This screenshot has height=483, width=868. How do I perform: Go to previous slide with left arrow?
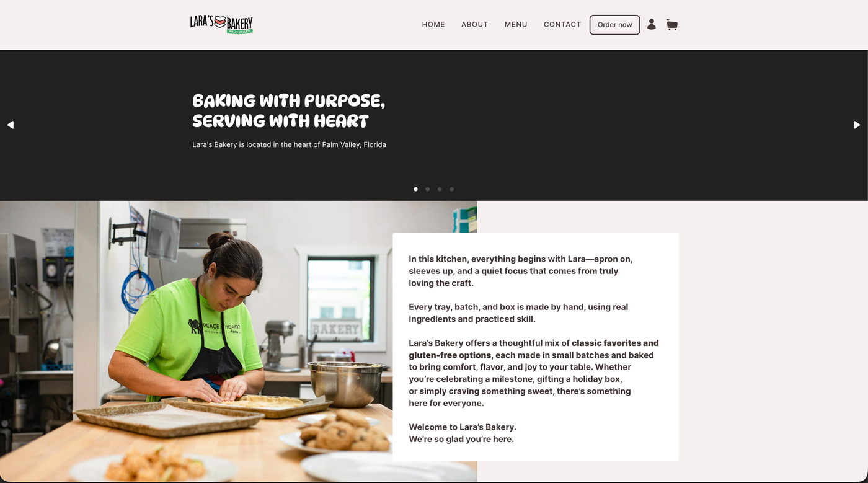pos(11,125)
